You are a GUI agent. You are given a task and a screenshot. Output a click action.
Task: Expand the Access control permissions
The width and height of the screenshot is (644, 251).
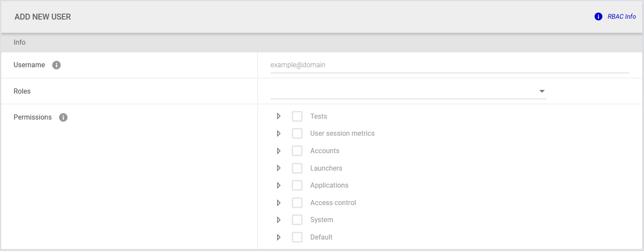pyautogui.click(x=279, y=203)
